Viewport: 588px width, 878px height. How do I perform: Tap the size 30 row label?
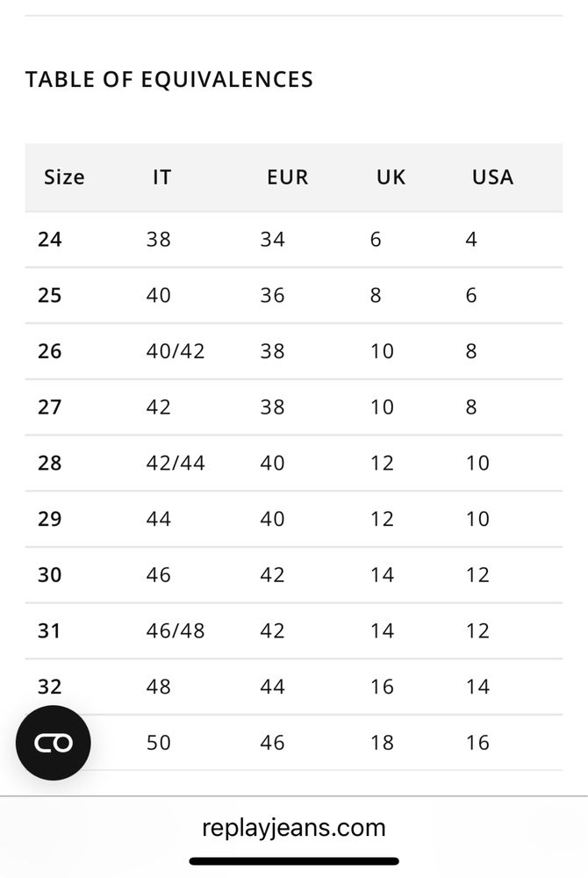point(50,574)
